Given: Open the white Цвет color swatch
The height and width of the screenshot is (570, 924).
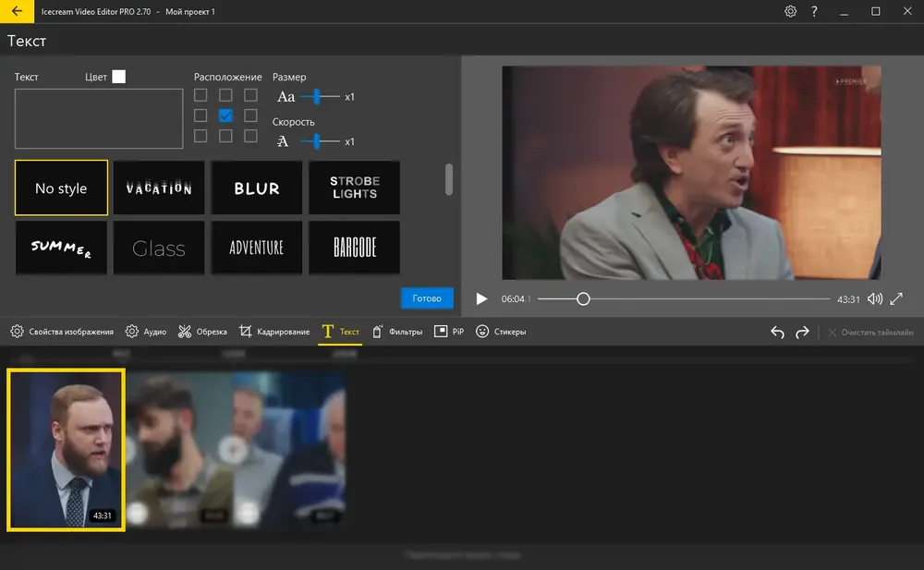Looking at the screenshot, I should coord(118,77).
